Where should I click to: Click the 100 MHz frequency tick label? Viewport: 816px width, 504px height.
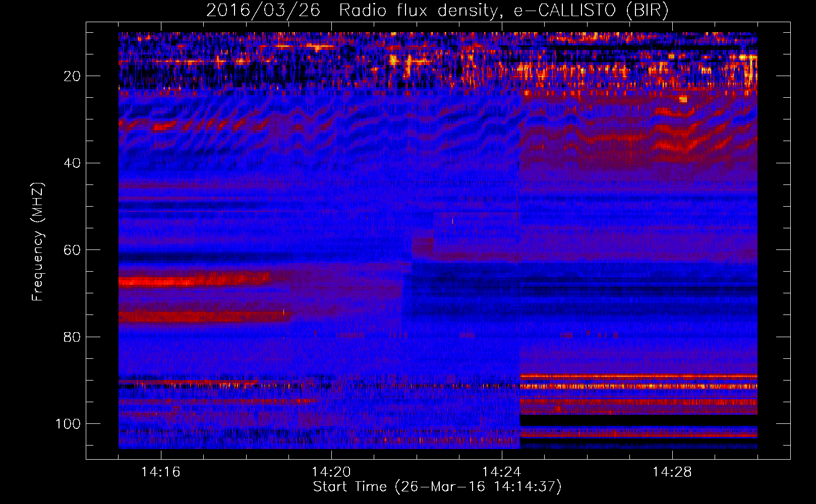coord(68,424)
